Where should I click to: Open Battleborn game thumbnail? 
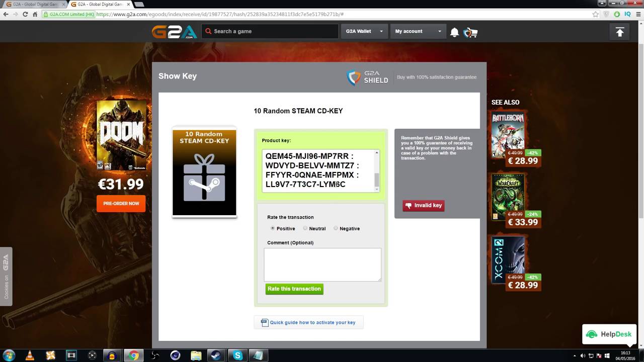click(508, 134)
